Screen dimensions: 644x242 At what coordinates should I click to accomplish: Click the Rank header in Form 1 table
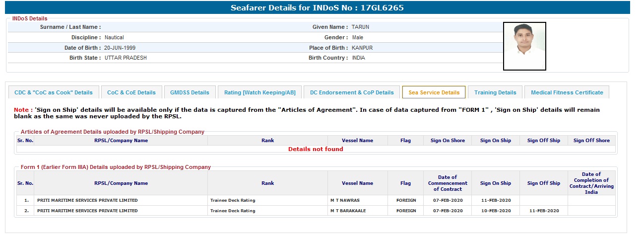pos(267,183)
